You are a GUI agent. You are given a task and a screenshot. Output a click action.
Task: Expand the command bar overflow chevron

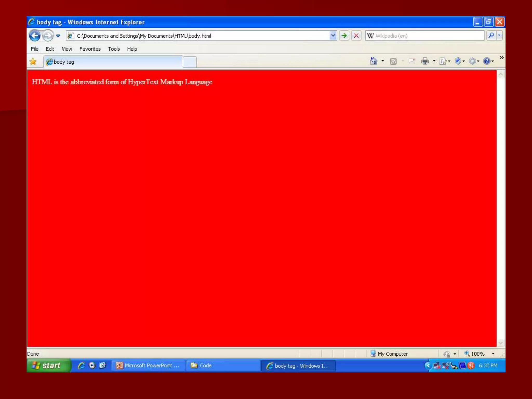502,57
